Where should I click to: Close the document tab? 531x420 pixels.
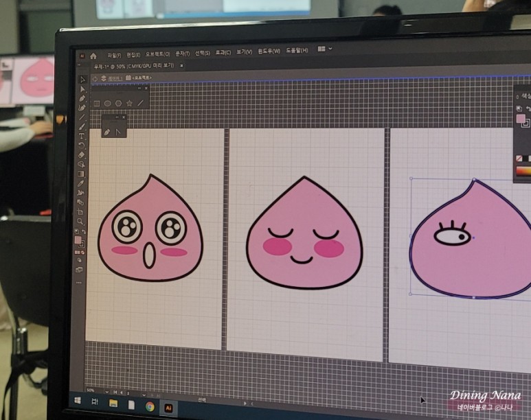(x=182, y=66)
